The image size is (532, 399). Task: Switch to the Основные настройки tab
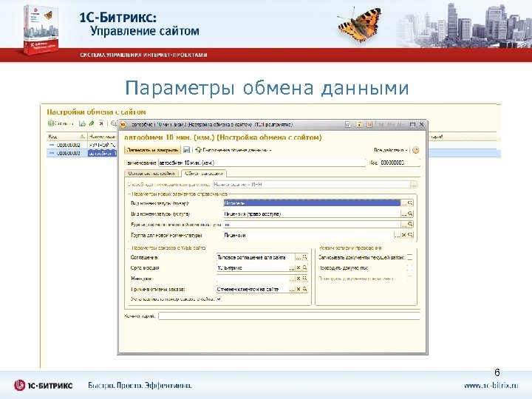[x=151, y=174]
